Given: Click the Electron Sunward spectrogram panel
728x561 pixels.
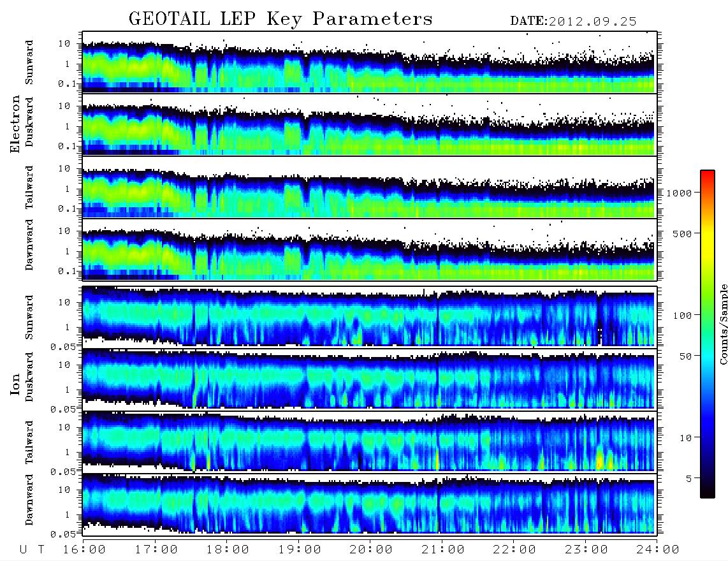Looking at the screenshot, I should 370,62.
